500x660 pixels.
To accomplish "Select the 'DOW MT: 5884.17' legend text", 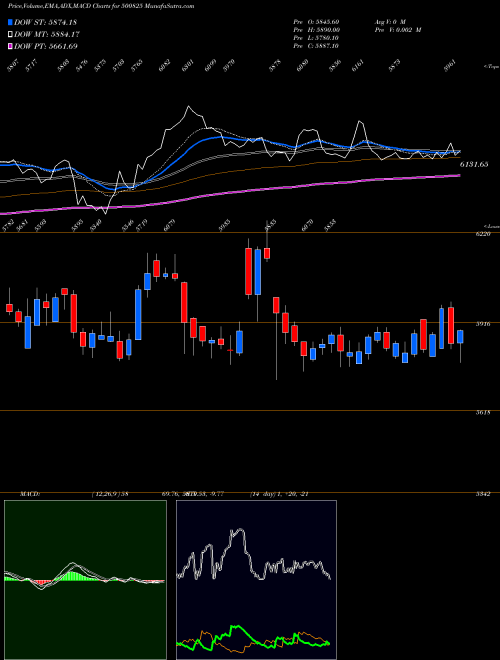I will pos(47,35).
